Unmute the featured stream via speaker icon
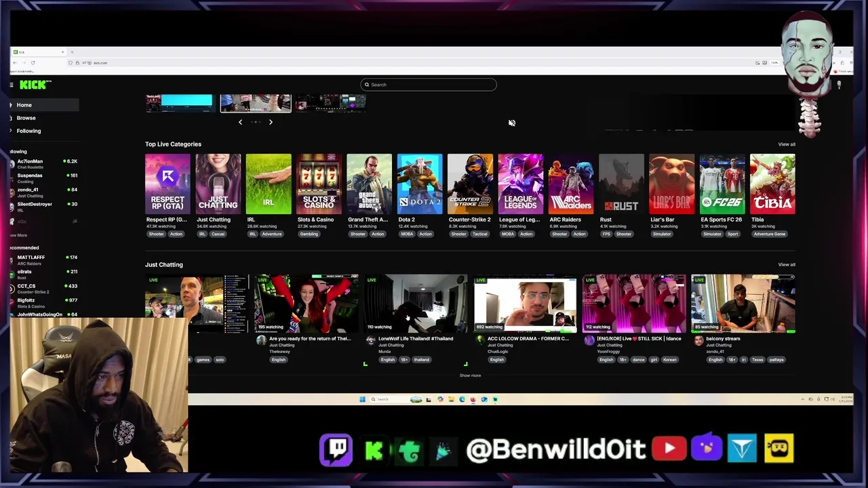 click(512, 123)
